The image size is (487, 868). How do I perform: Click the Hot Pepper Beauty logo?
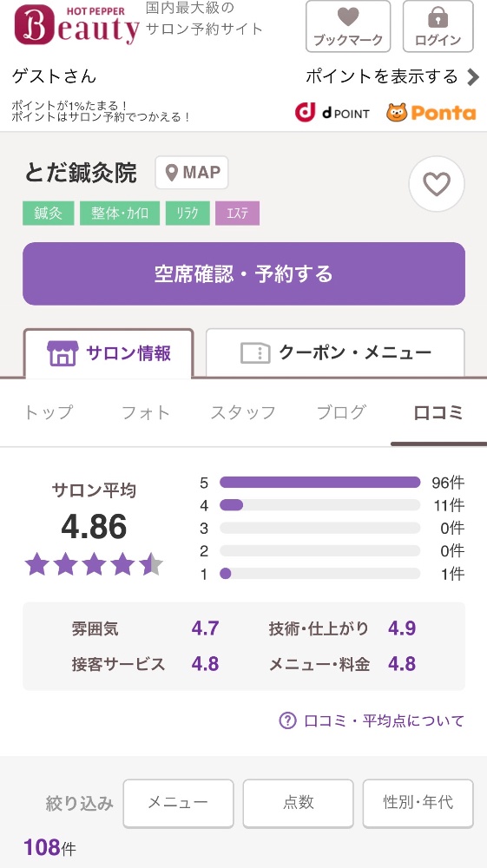[76, 25]
